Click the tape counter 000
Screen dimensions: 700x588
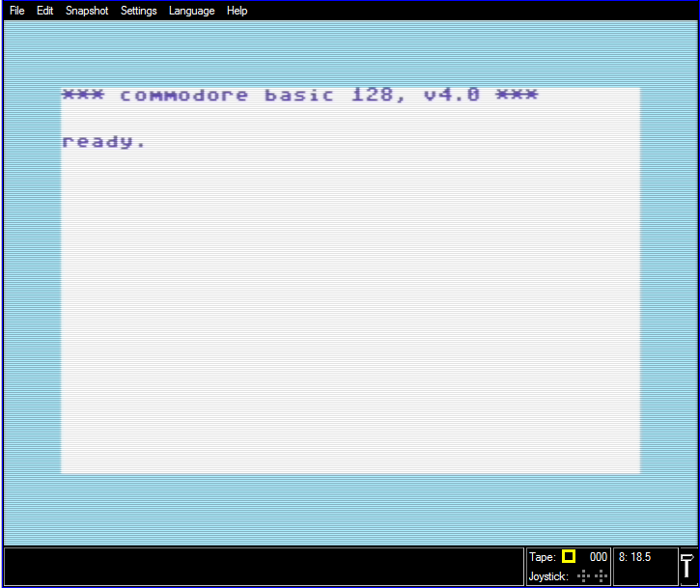[599, 557]
